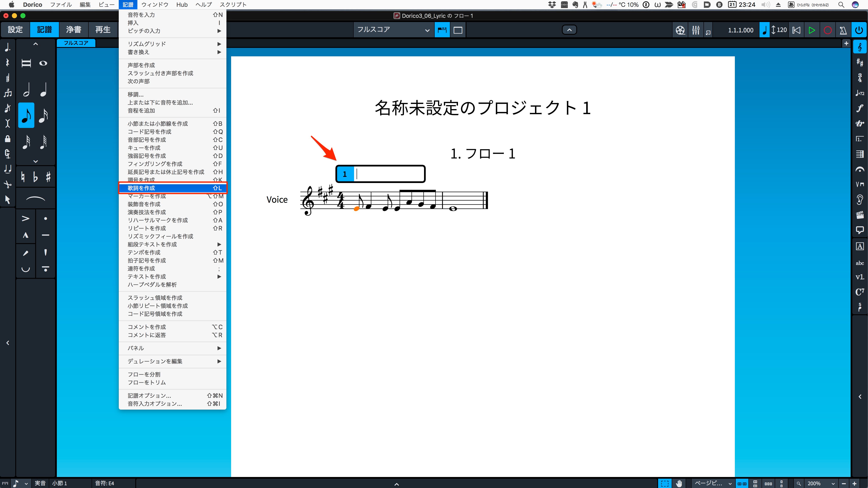Start playback with green play button
The height and width of the screenshot is (488, 868).
coord(812,30)
